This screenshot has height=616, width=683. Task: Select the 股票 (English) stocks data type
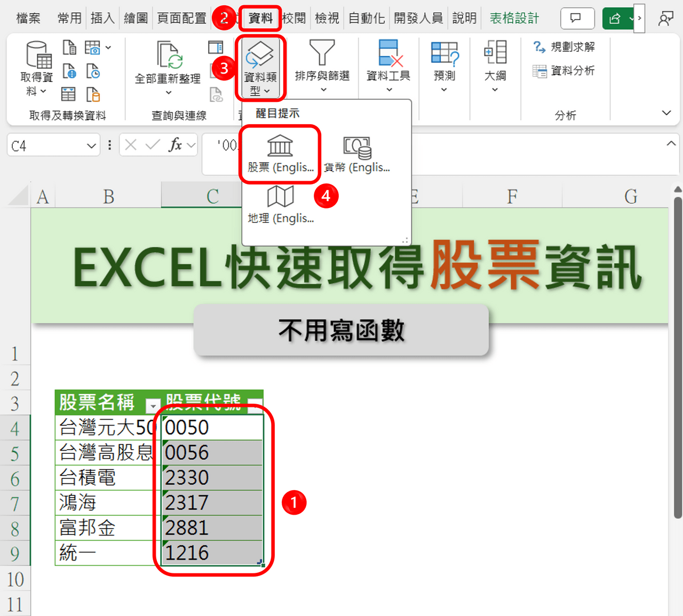(x=281, y=154)
